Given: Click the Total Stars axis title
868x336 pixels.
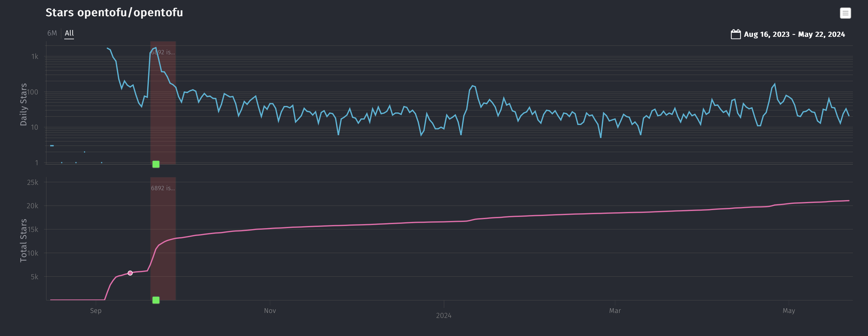Looking at the screenshot, I should (x=23, y=240).
